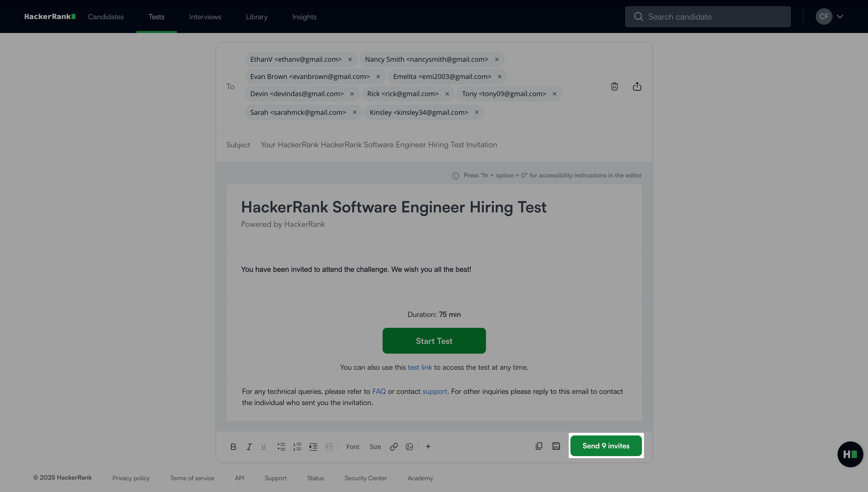868x492 pixels.
Task: Click the insert link icon
Action: [394, 447]
